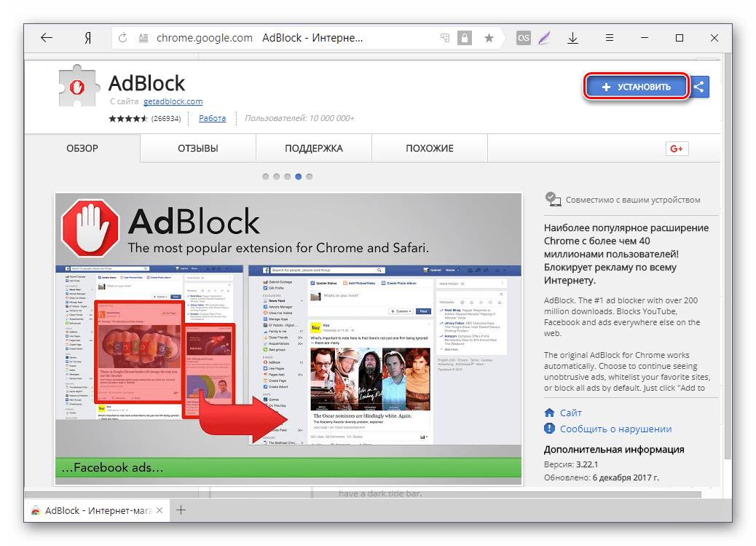
Task: Click the back arrow navigation button
Action: [47, 38]
